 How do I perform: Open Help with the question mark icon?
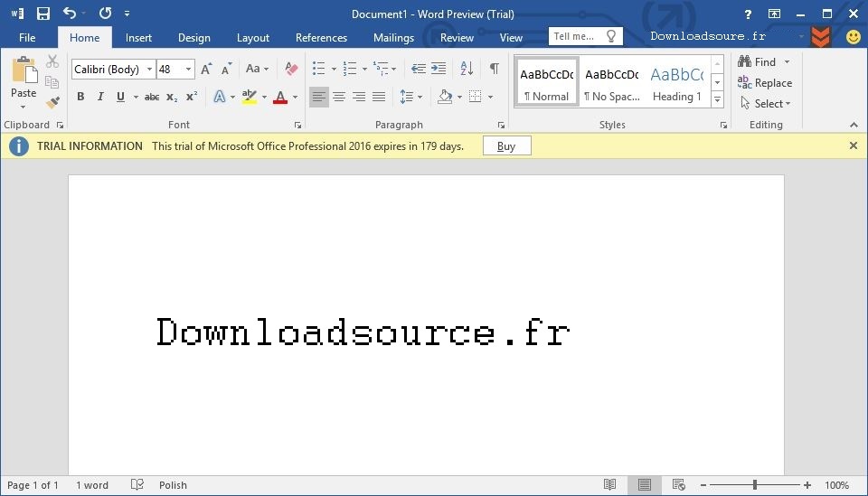pyautogui.click(x=748, y=14)
